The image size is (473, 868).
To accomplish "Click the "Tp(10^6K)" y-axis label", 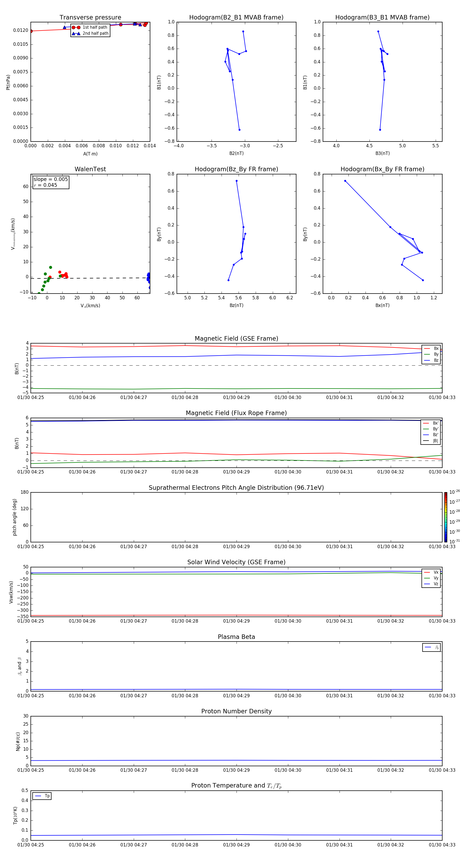I will (15, 815).
